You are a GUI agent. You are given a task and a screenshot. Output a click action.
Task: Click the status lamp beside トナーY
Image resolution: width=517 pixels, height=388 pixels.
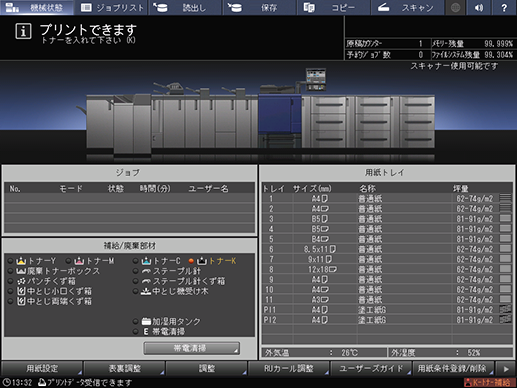(10, 261)
